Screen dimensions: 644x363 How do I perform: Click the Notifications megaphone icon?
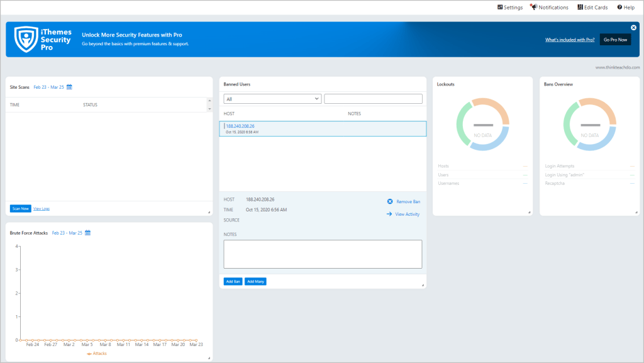[533, 7]
